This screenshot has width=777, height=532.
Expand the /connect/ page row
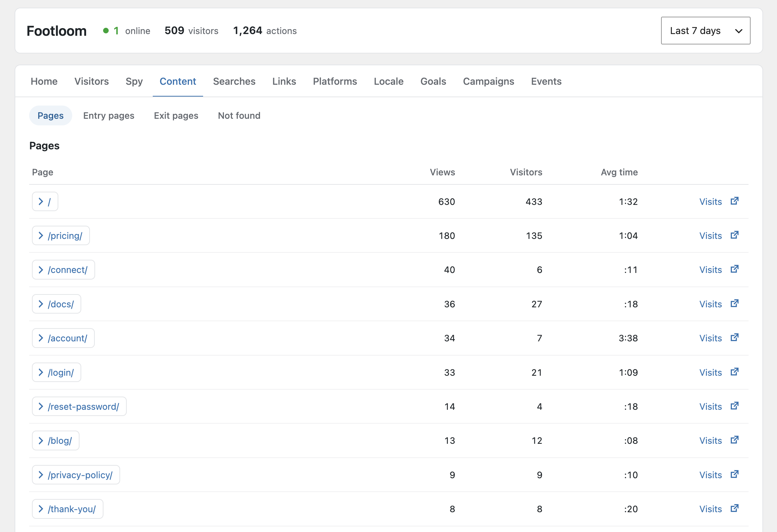click(x=64, y=270)
